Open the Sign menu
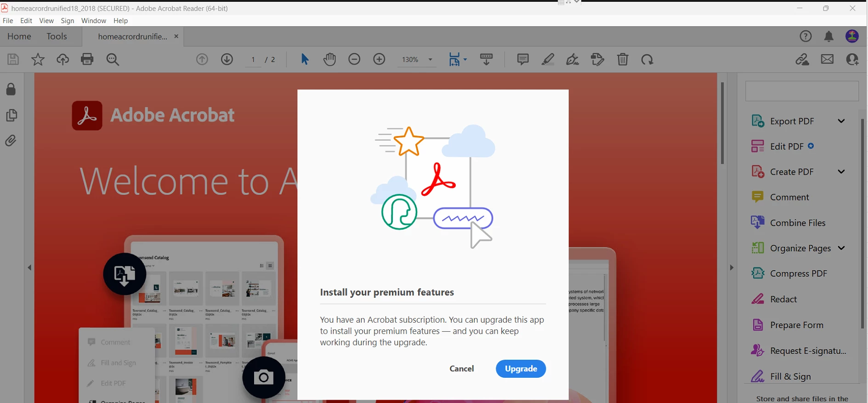The image size is (868, 403). [x=68, y=21]
